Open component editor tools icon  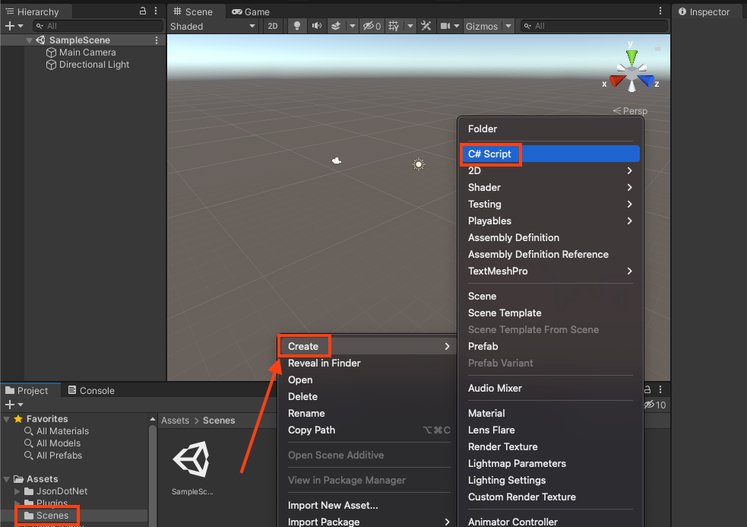pyautogui.click(x=426, y=26)
